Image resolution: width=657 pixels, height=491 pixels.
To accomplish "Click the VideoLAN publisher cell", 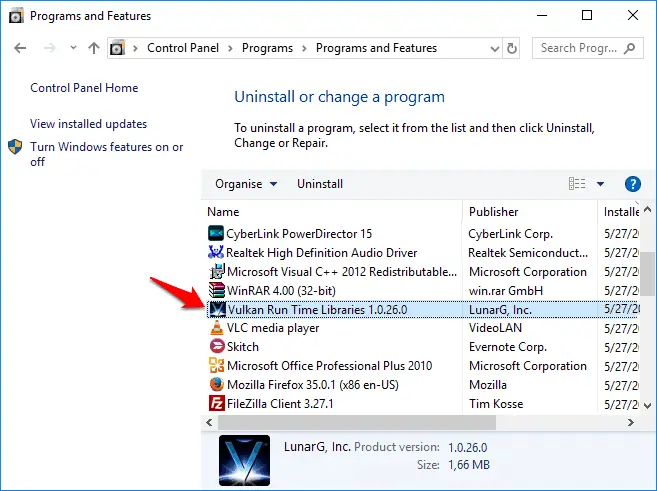I will (x=495, y=328).
